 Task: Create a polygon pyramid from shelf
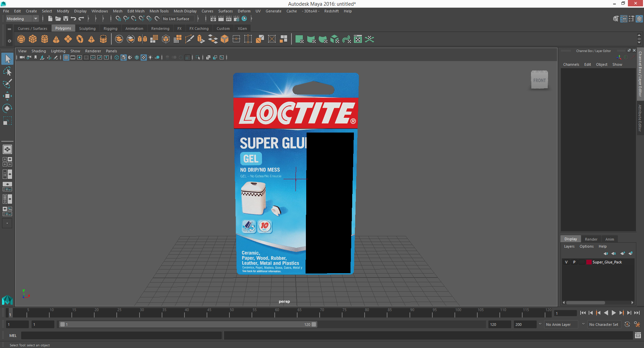(91, 39)
